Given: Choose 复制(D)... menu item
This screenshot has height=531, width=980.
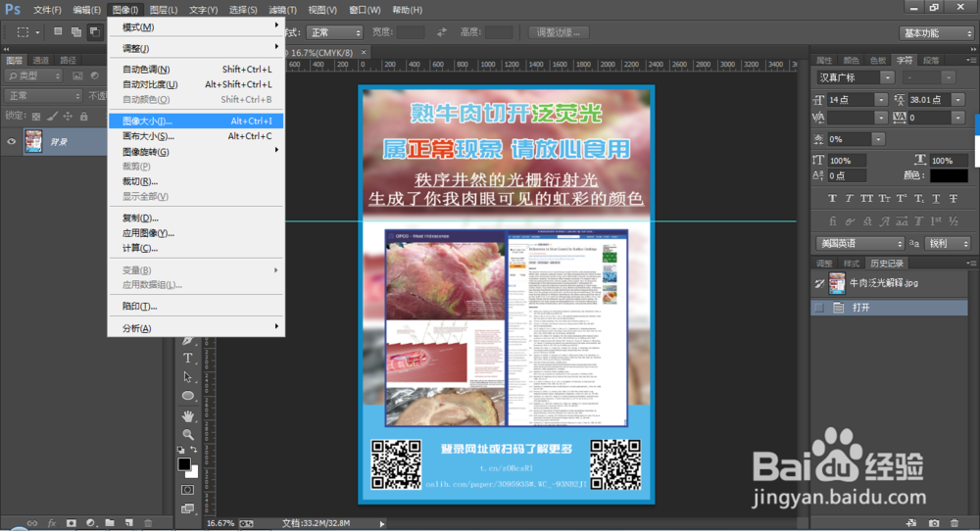Looking at the screenshot, I should point(196,218).
